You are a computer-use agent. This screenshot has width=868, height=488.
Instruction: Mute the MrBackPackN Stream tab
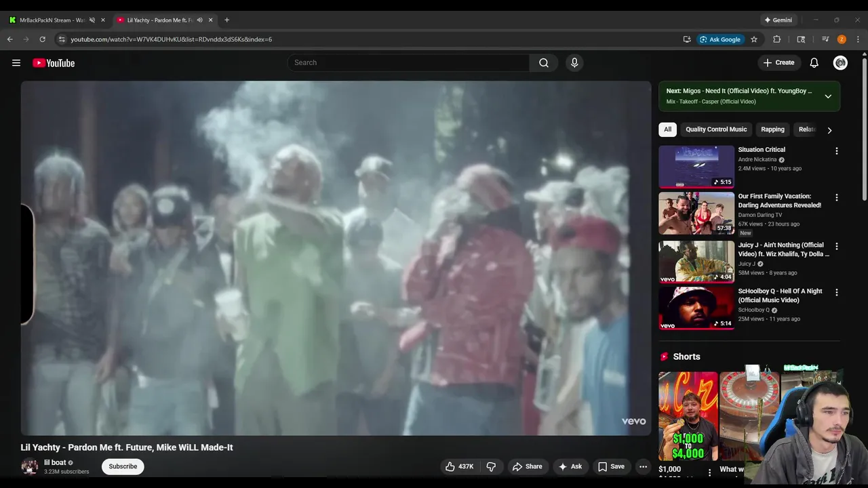click(x=92, y=20)
